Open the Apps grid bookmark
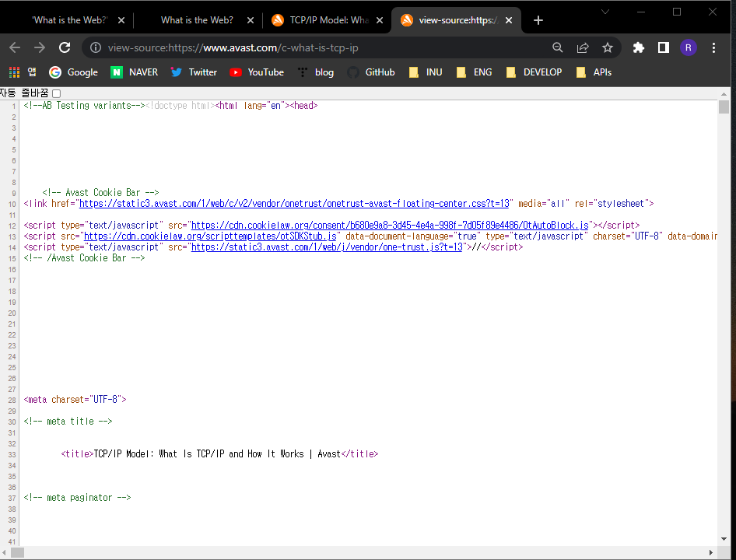Image resolution: width=736 pixels, height=560 pixels. (x=22, y=72)
